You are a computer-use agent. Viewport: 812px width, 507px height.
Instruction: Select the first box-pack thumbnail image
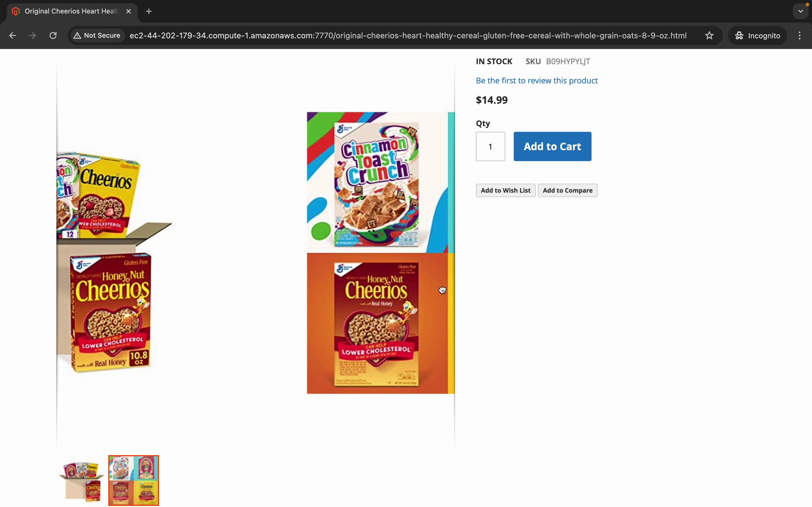point(82,481)
